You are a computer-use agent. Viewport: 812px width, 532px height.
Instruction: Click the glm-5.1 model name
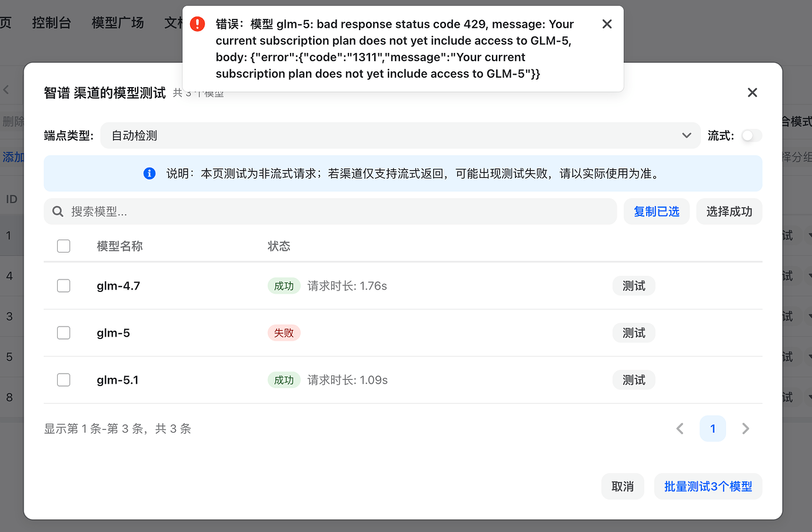click(118, 380)
